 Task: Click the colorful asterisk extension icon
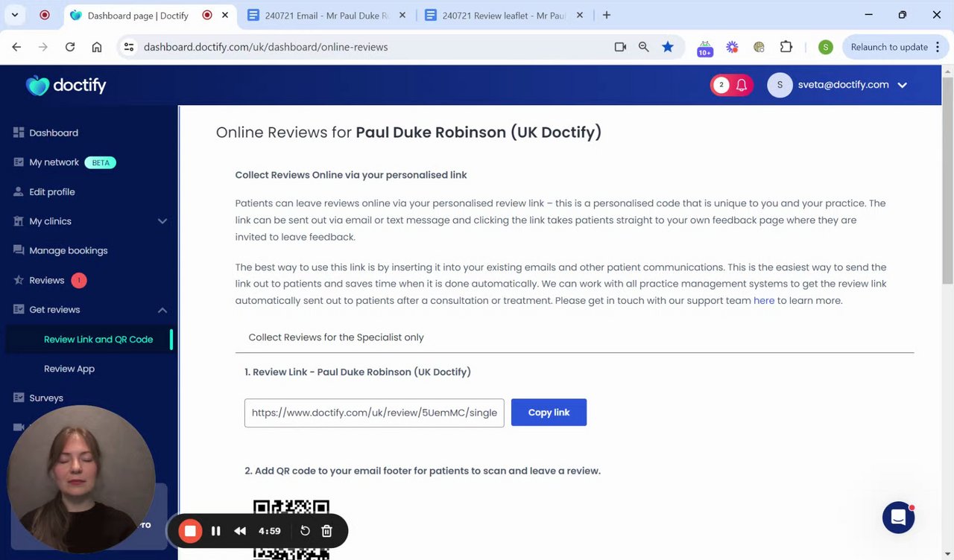click(x=732, y=47)
